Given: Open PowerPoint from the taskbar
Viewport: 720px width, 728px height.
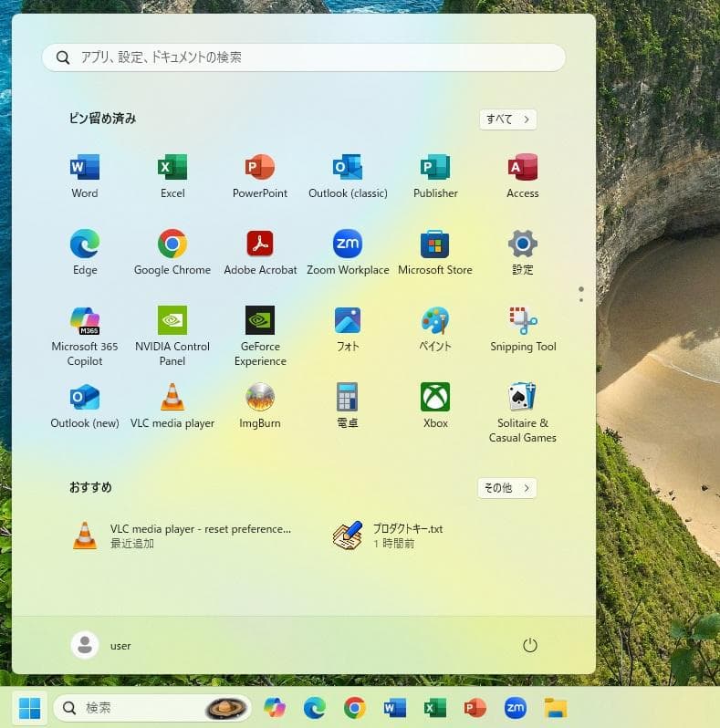Looking at the screenshot, I should pyautogui.click(x=475, y=708).
